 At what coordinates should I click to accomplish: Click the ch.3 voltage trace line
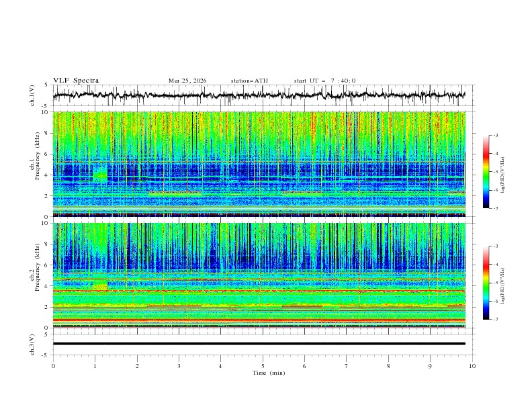pyautogui.click(x=259, y=344)
